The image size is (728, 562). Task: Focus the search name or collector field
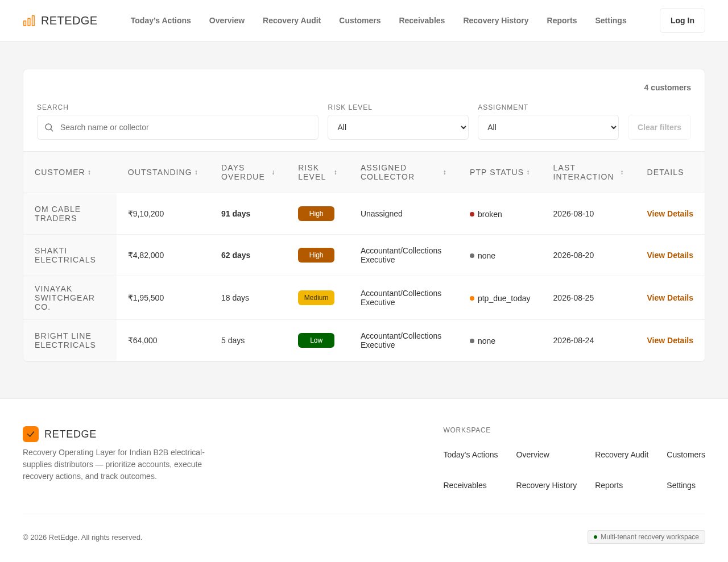click(177, 127)
